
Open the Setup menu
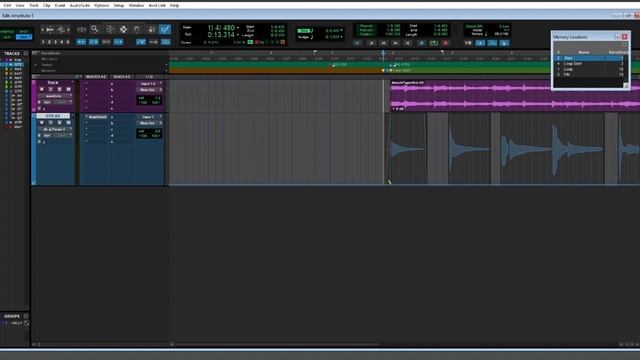pyautogui.click(x=119, y=5)
